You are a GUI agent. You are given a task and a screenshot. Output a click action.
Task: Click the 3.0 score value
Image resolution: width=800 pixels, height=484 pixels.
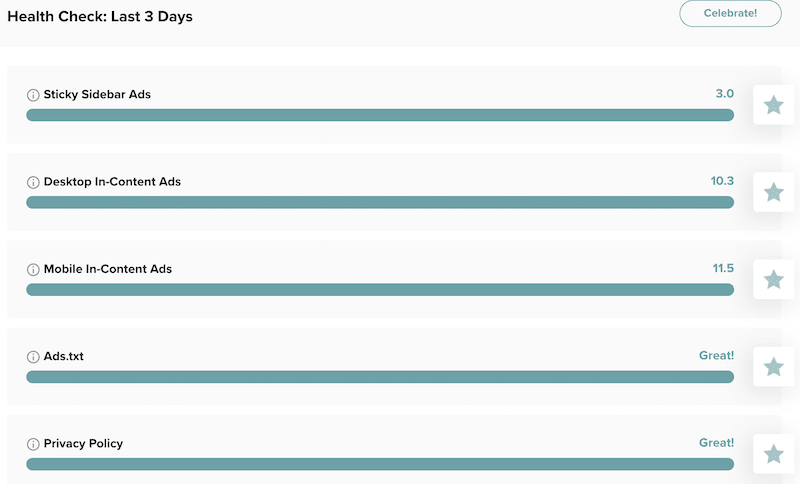click(724, 93)
